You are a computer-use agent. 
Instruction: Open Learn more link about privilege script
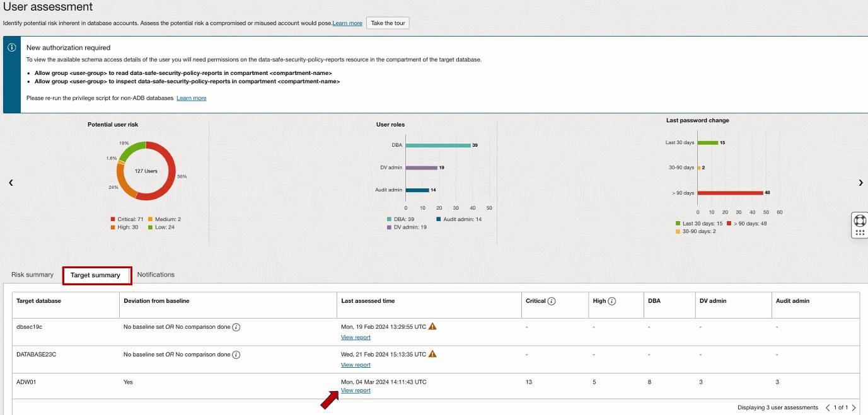(192, 98)
